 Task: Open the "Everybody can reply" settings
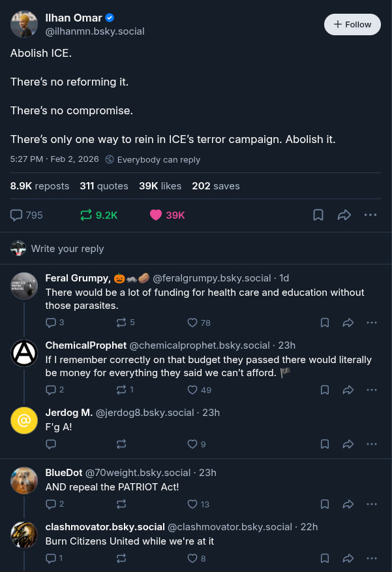(x=153, y=159)
